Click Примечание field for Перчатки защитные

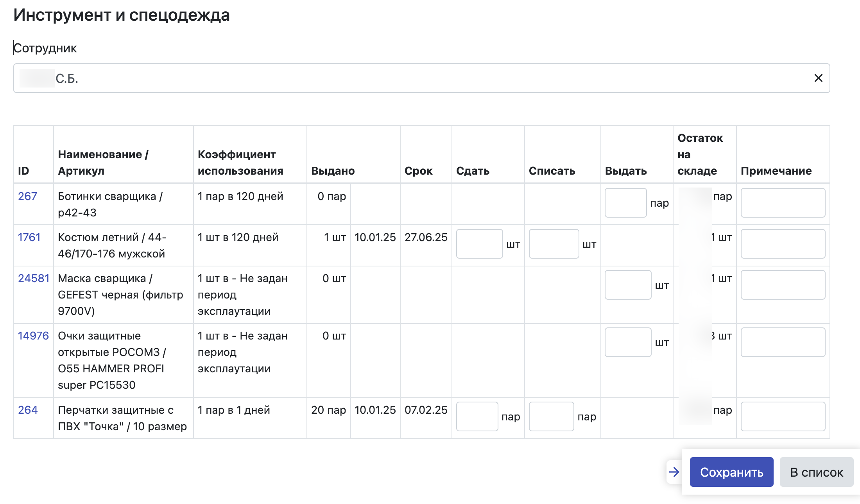783,416
